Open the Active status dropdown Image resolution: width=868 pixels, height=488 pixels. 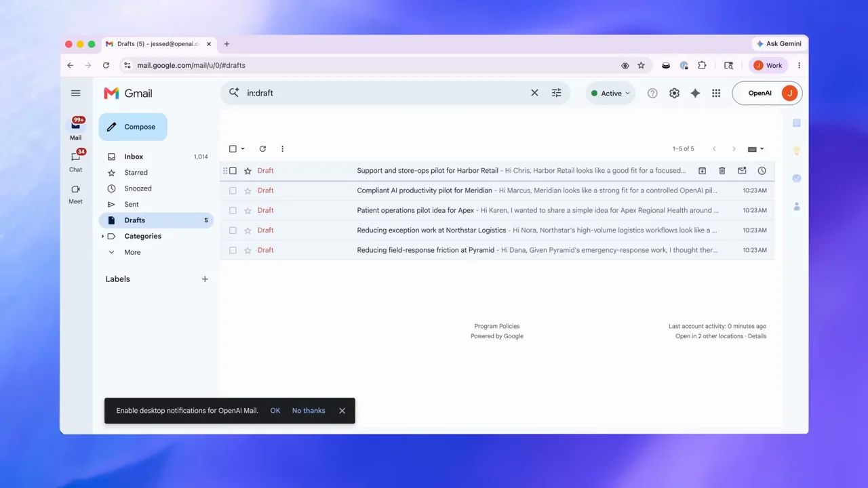(x=610, y=94)
